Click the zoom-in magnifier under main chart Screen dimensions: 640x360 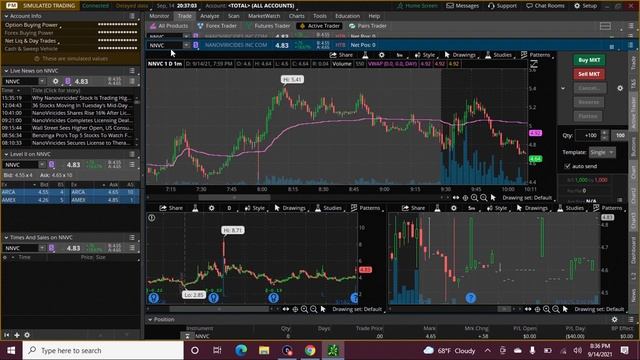pos(474,198)
